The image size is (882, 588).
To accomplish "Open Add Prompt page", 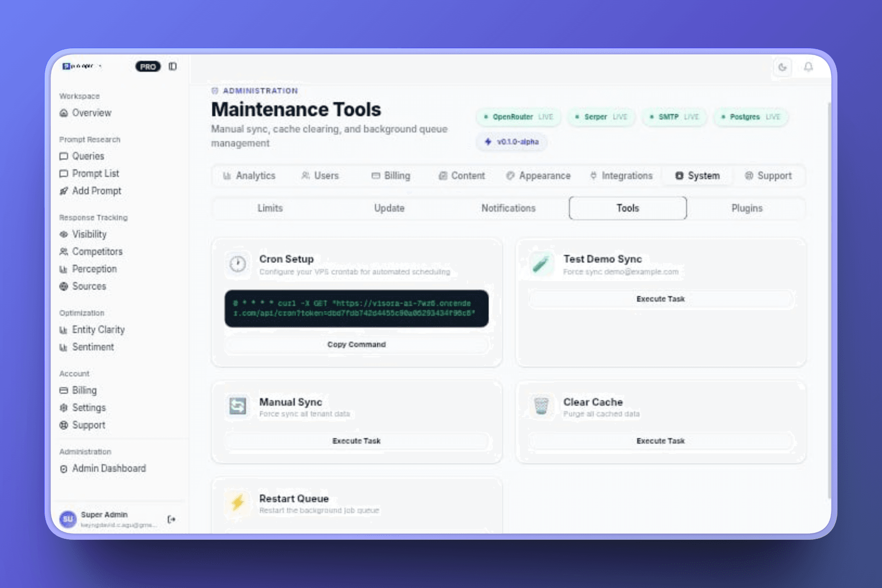I will click(90, 191).
